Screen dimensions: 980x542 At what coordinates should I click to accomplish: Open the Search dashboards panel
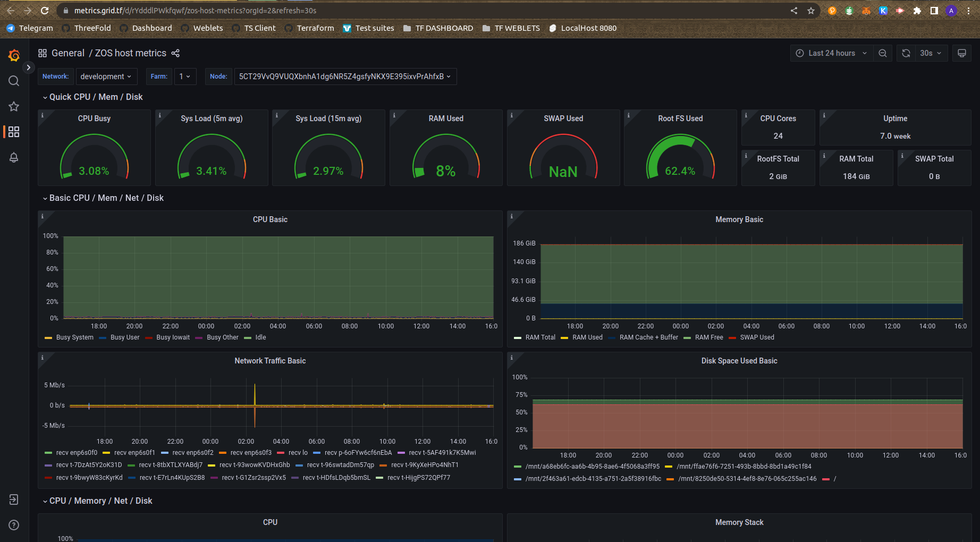pyautogui.click(x=14, y=81)
